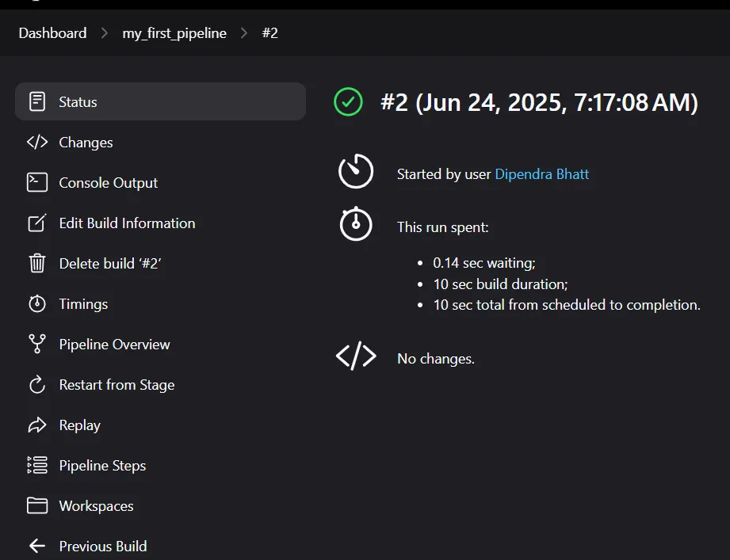Click the Pipeline Steps list icon
The width and height of the screenshot is (730, 560).
pyautogui.click(x=37, y=465)
